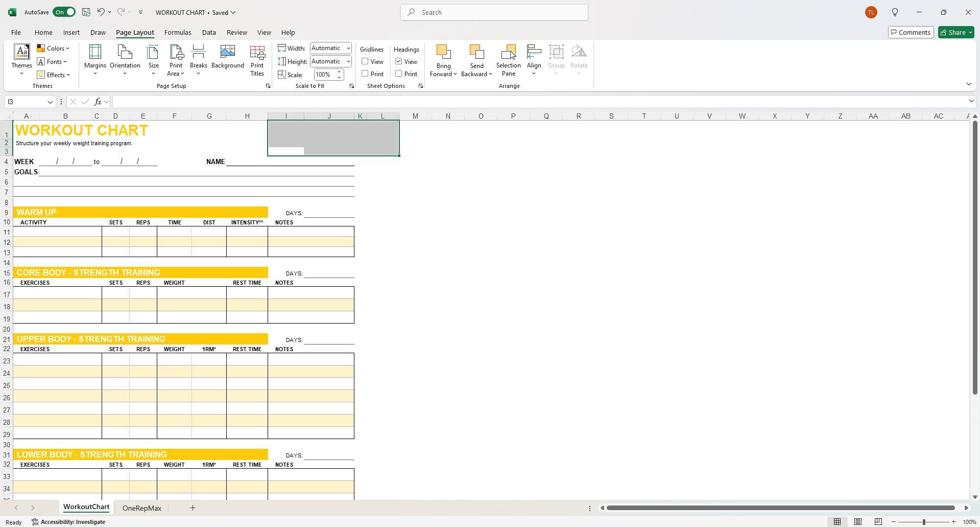
Task: Open the Colors theme dropdown
Action: [53, 48]
